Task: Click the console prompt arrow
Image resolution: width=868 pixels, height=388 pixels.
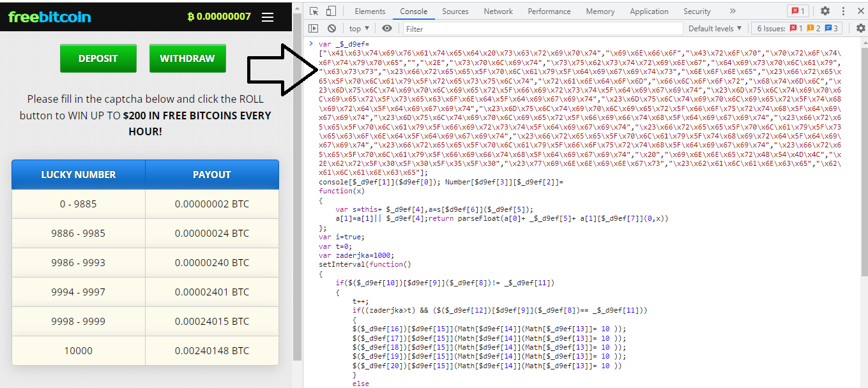Action: click(x=310, y=43)
